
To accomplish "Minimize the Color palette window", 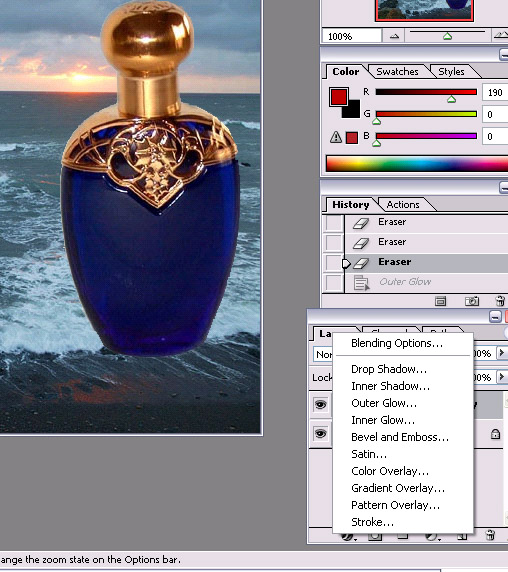I will coord(504,55).
